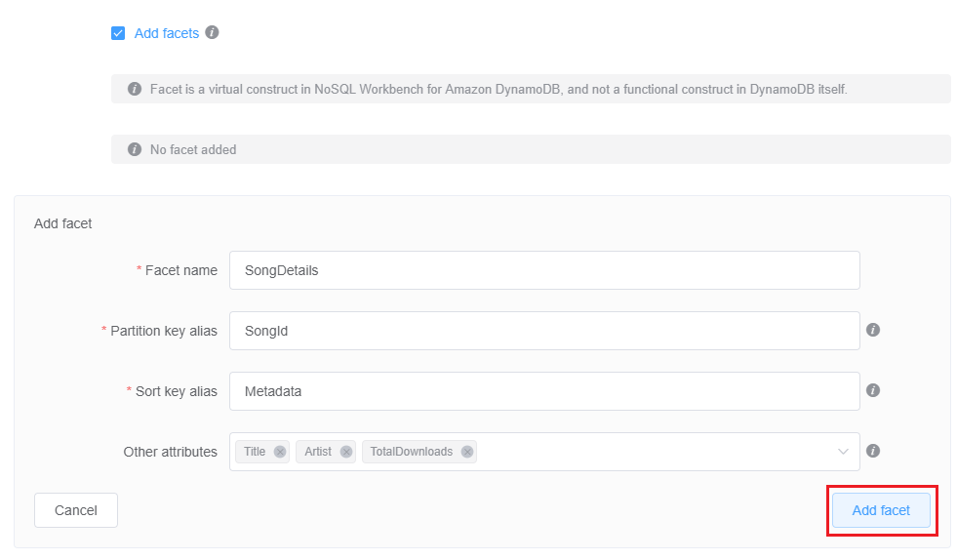Click the Facet name input field

click(543, 270)
